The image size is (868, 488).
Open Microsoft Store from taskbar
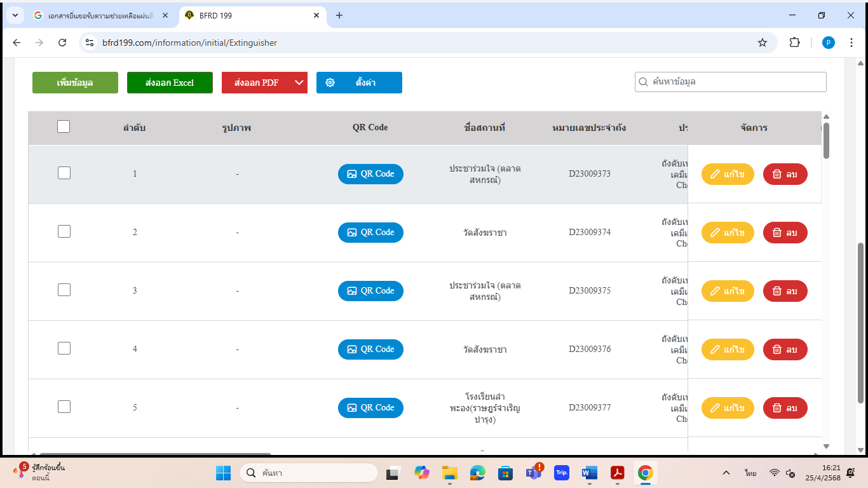click(506, 473)
